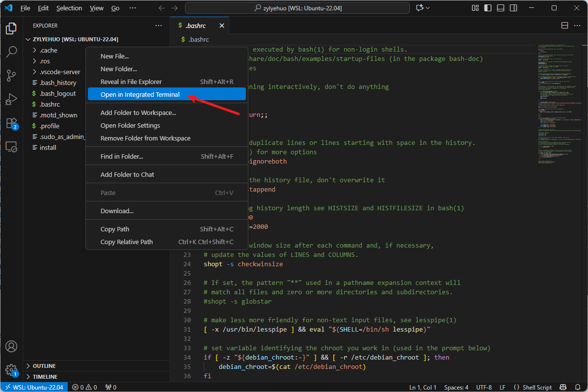Change UTF-8 encoding in status bar
The height and width of the screenshot is (392, 588).
click(484, 387)
